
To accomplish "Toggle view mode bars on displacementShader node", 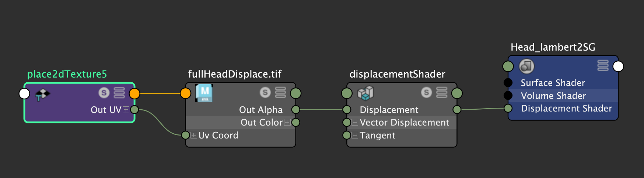I will click(441, 92).
